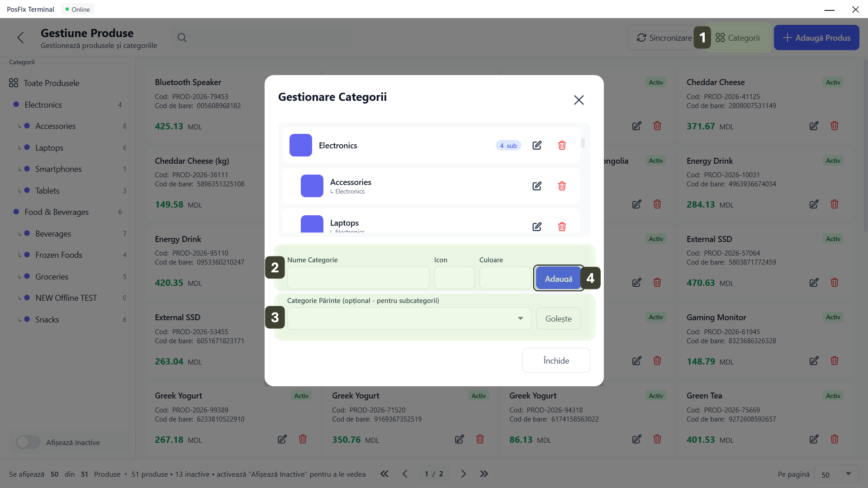868x488 pixels.
Task: Edit the Gaming Monitor product
Action: click(813, 361)
